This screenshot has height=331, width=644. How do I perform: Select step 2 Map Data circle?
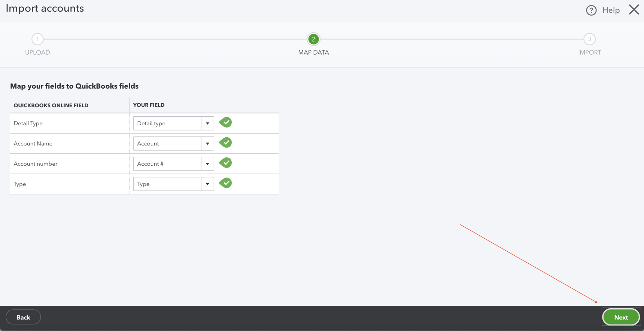point(313,39)
